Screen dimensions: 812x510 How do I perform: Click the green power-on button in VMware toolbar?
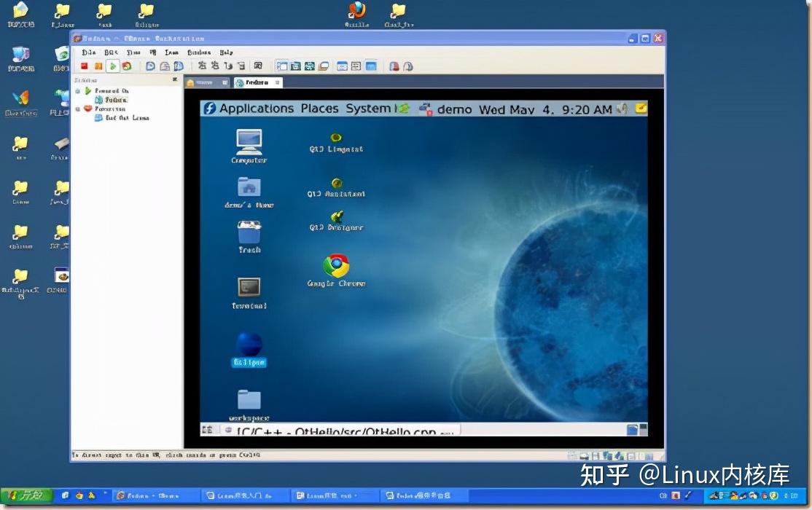pyautogui.click(x=114, y=66)
